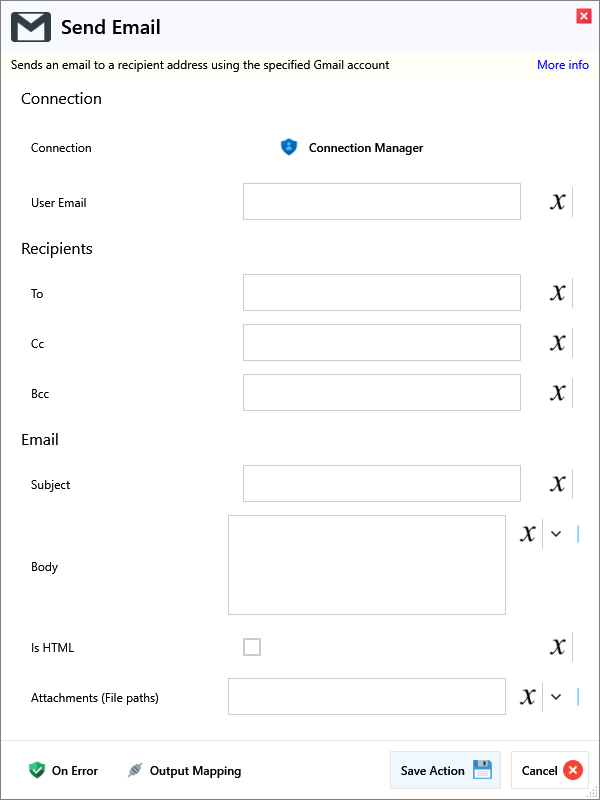Click the variable icon for Is HTML
This screenshot has width=600, height=800.
[558, 647]
